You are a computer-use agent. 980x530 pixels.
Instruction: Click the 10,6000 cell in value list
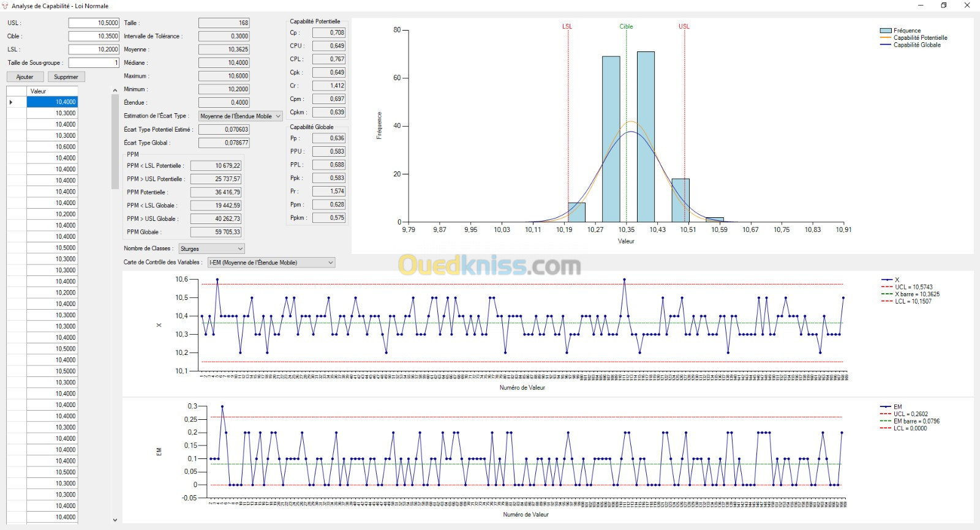(52, 147)
